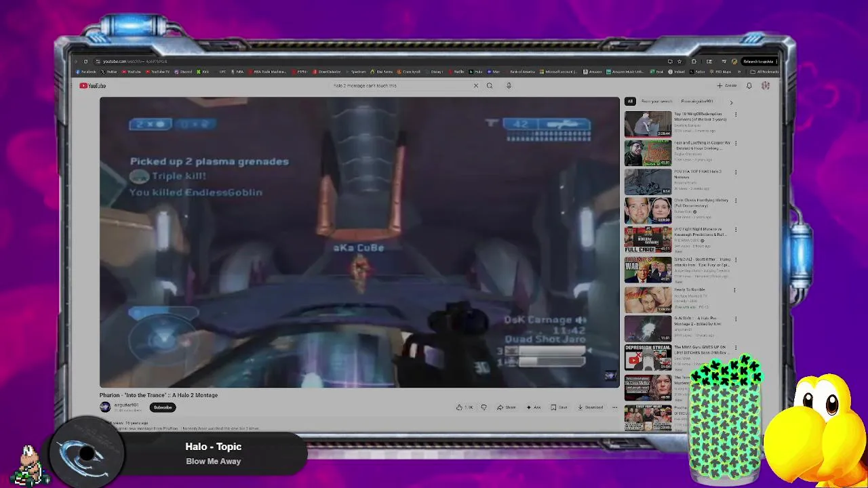Select the From airguitar901 chip
Image resolution: width=868 pixels, height=488 pixels.
(697, 102)
